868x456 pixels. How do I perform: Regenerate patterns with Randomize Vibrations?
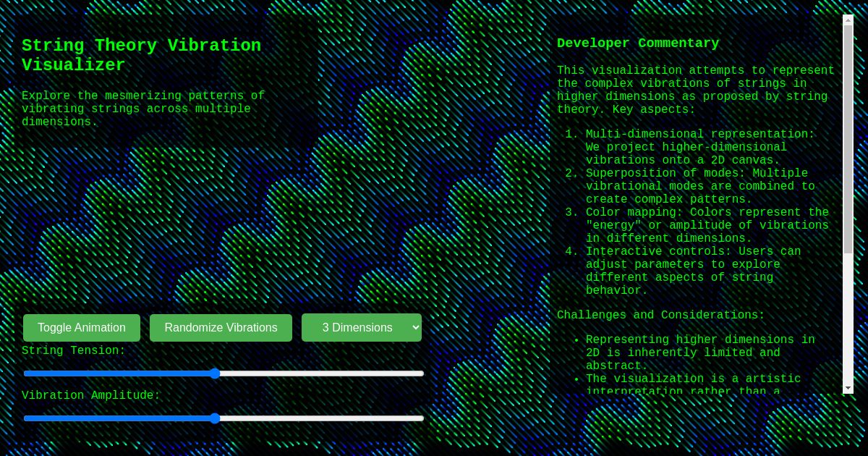point(221,328)
